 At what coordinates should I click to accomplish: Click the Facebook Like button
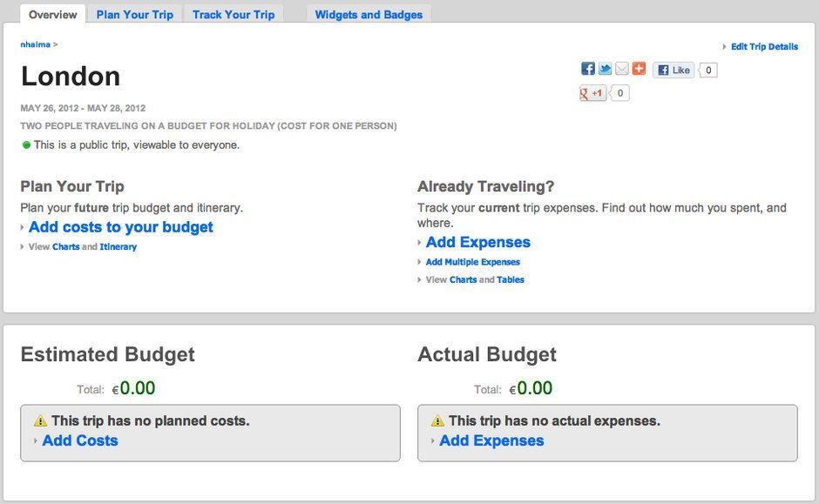673,70
